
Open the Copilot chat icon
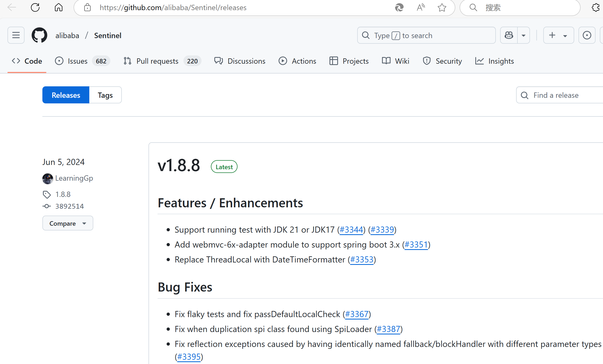click(509, 35)
